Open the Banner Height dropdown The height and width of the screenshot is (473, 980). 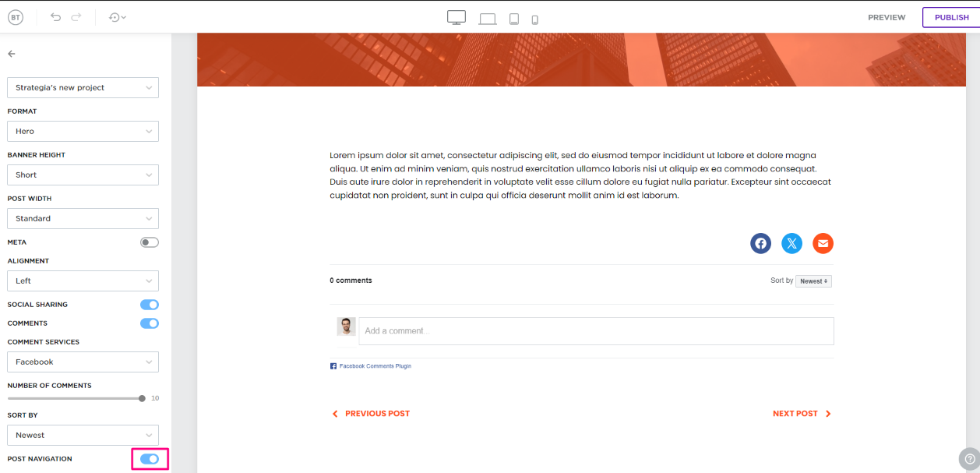coord(83,175)
